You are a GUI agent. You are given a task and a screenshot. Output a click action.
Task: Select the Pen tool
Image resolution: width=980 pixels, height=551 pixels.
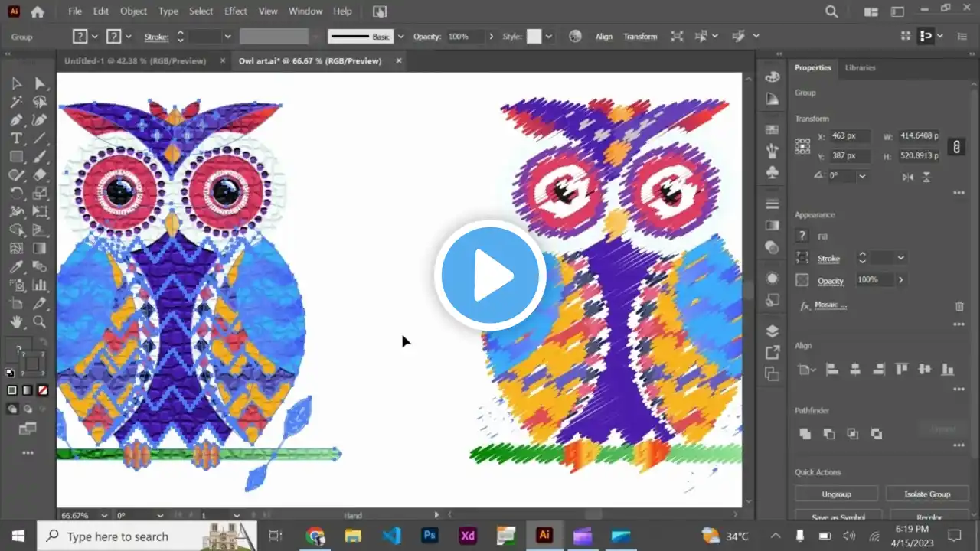[x=16, y=120]
